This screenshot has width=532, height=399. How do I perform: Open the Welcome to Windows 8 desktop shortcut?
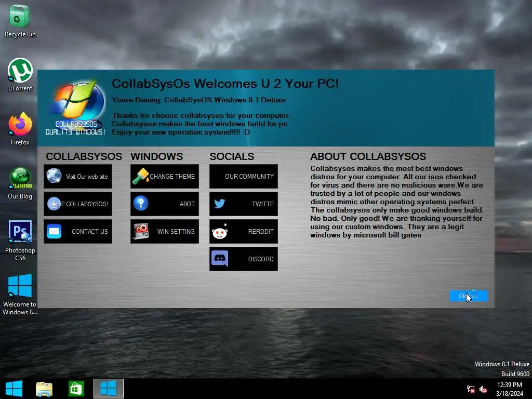click(20, 295)
